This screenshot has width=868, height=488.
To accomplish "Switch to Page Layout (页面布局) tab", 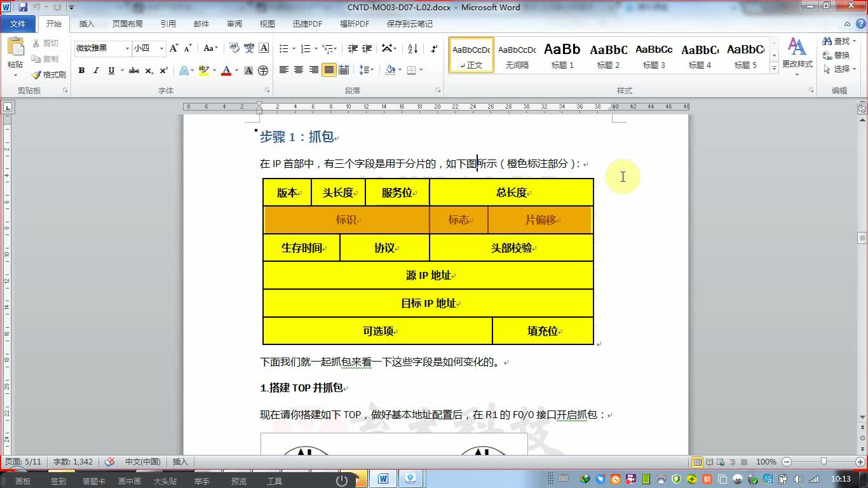I will (127, 24).
